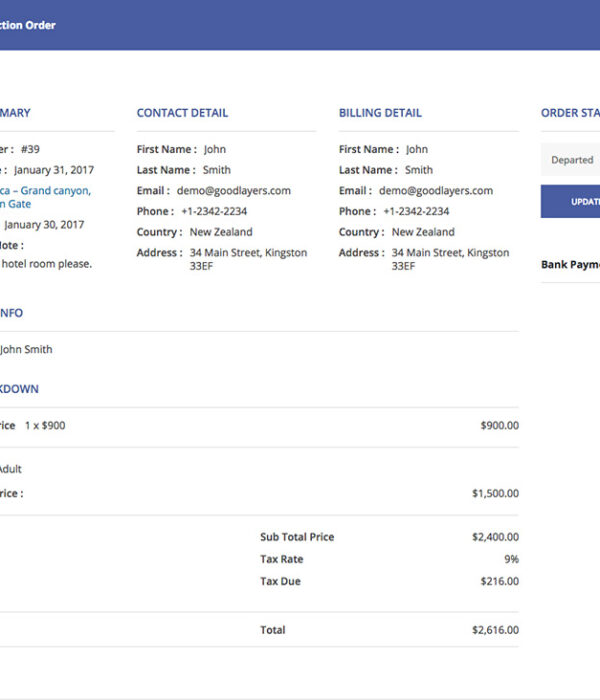This screenshot has height=700, width=600.
Task: Select the Bank Payment section label
Action: (x=570, y=265)
